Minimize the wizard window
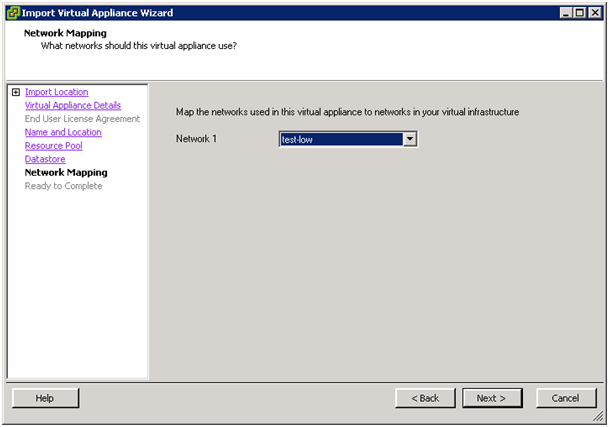The image size is (609, 427). 566,13
